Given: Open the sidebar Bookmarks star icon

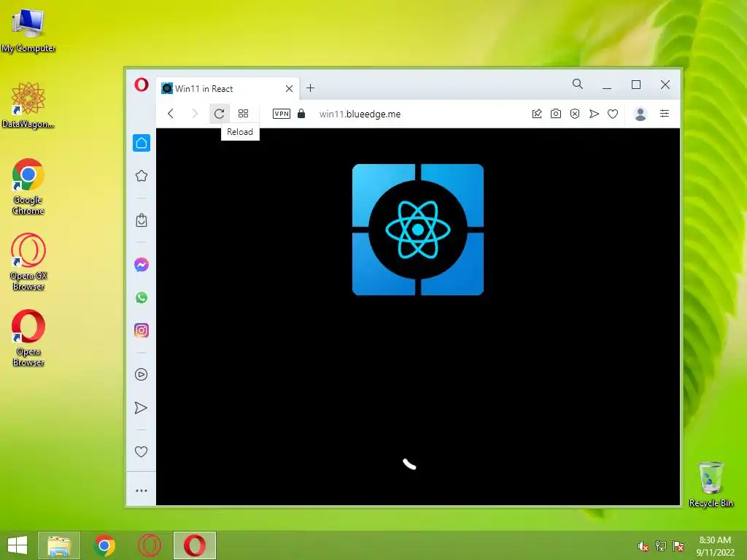Looking at the screenshot, I should pyautogui.click(x=142, y=176).
